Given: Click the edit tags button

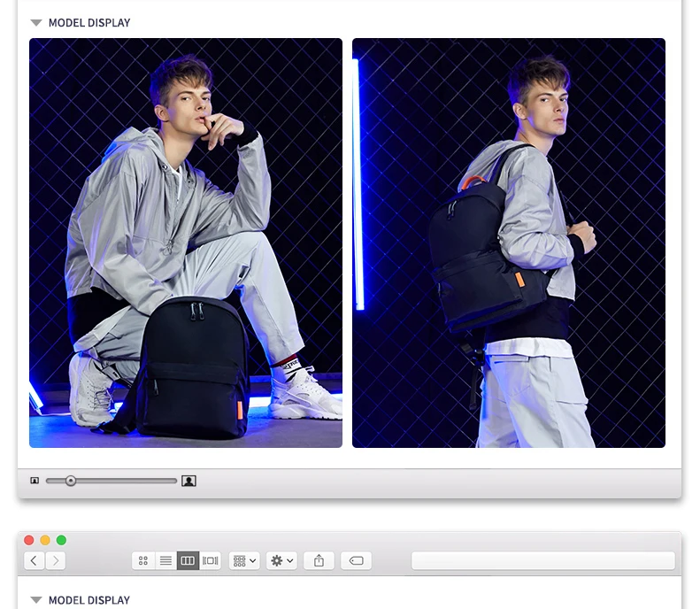Looking at the screenshot, I should point(356,560).
